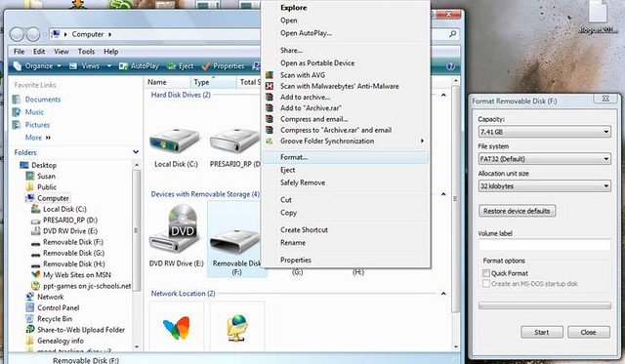Open Pictures in Favorite Links
Image resolution: width=625 pixels, height=364 pixels.
[x=37, y=125]
